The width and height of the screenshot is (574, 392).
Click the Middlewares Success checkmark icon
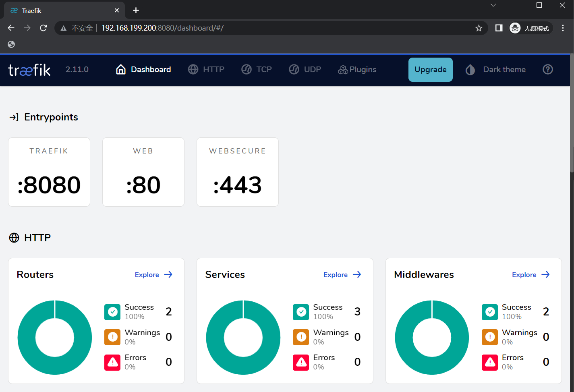point(490,312)
